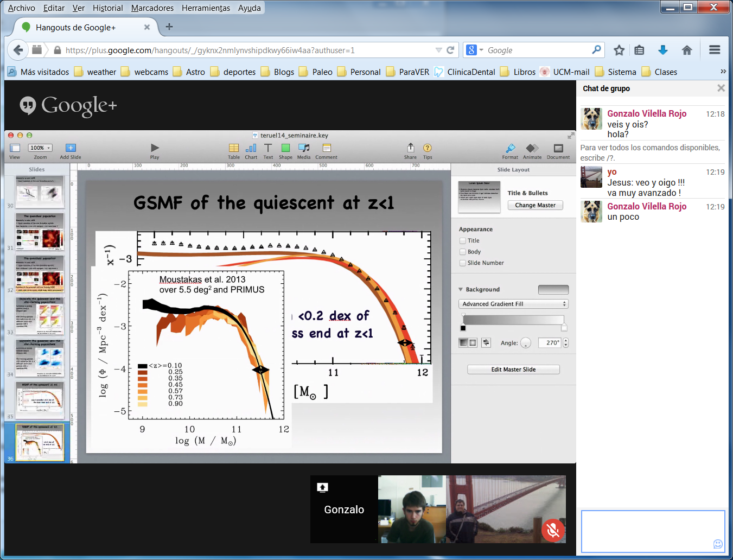The width and height of the screenshot is (733, 560).
Task: Click the Add Slide icon in Keynote
Action: click(x=71, y=148)
